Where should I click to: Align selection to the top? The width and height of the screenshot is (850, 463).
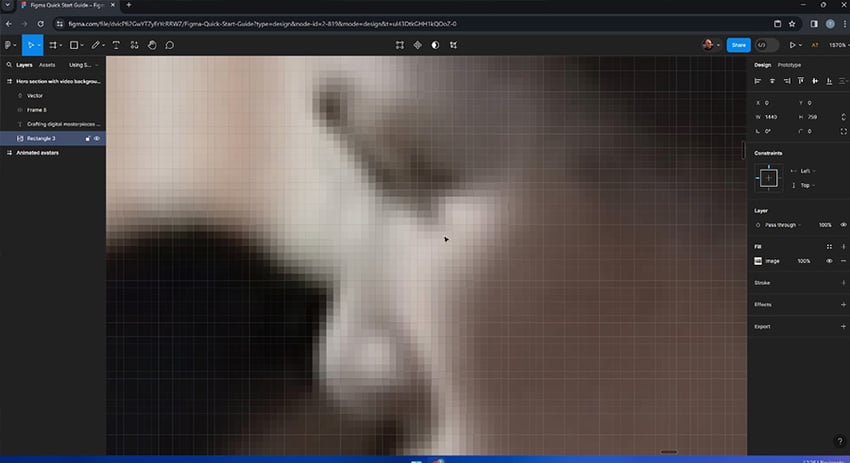[801, 81]
